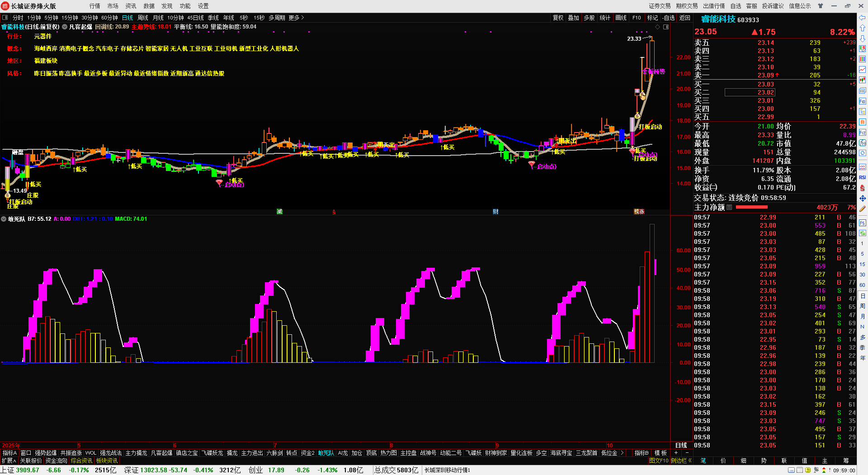Viewport: 868px width, 475px height.
Task: Open 图文F10 info page
Action: click(659, 461)
